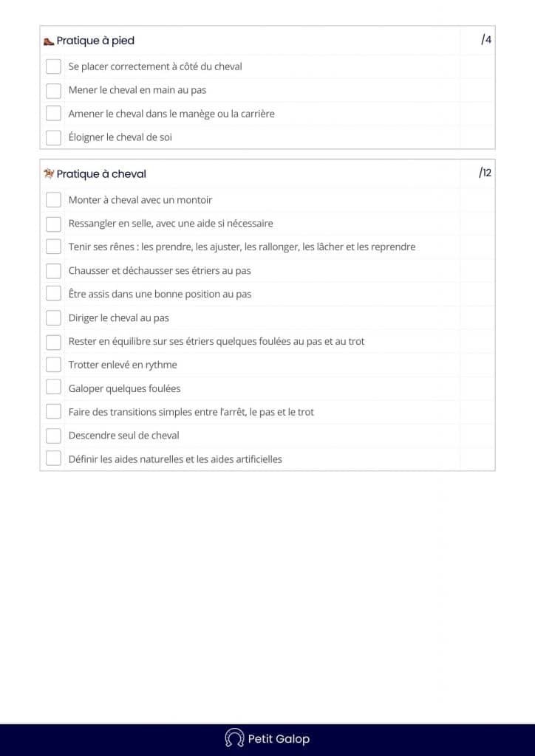The image size is (535, 756).
Task: Tick the 'Mener le cheval en main au pas' box
Action: (53, 90)
